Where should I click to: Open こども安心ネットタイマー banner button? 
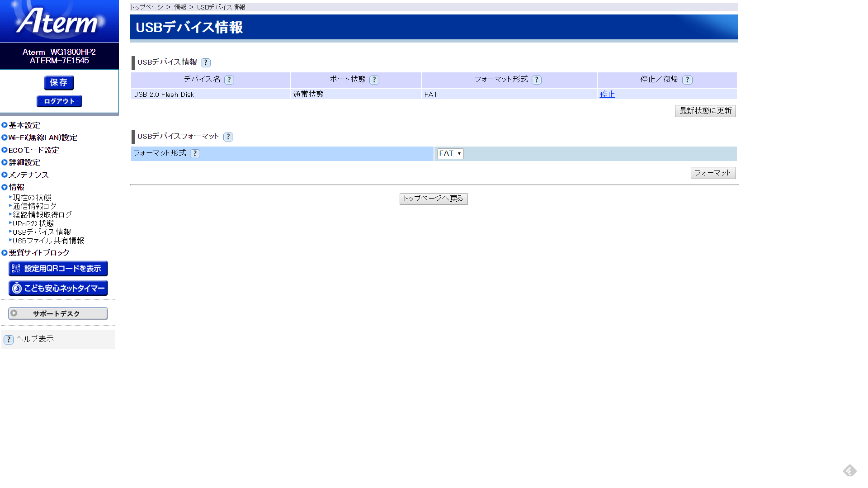click(x=58, y=288)
